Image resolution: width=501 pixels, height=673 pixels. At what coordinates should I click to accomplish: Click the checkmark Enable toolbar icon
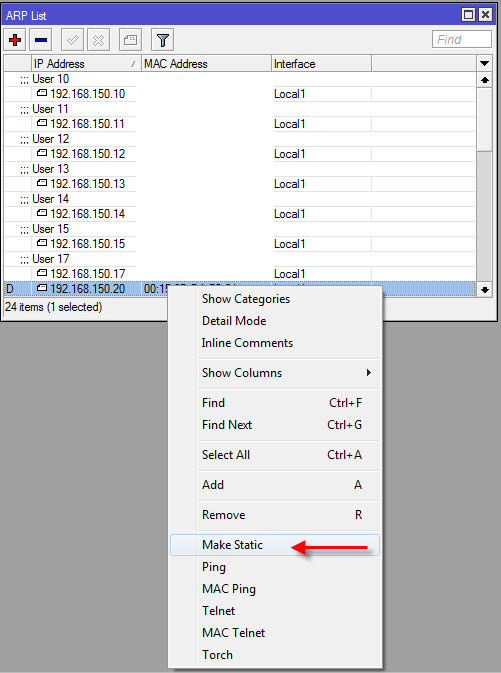72,40
